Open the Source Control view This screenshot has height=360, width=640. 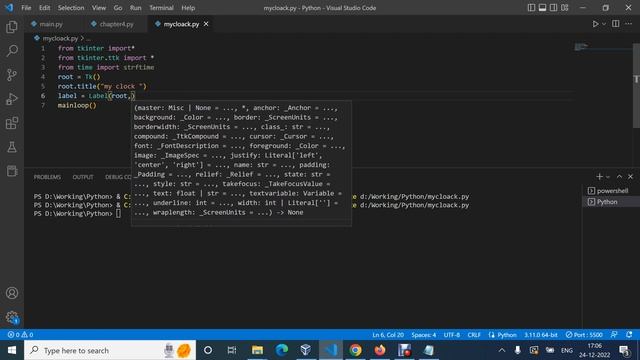click(x=12, y=75)
